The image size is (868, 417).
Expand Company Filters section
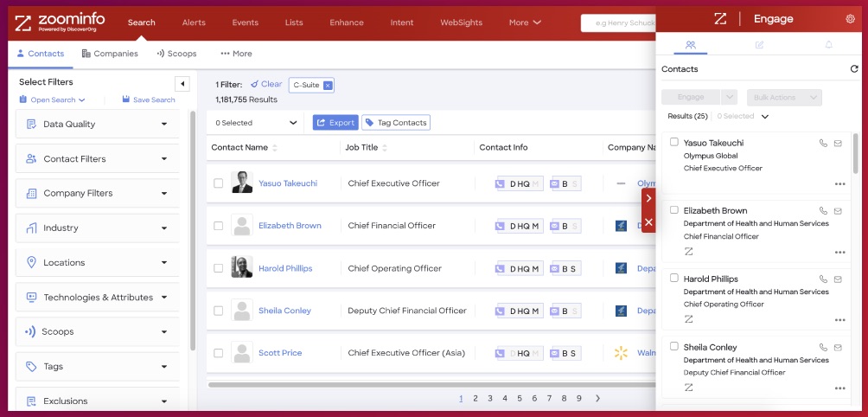click(98, 193)
